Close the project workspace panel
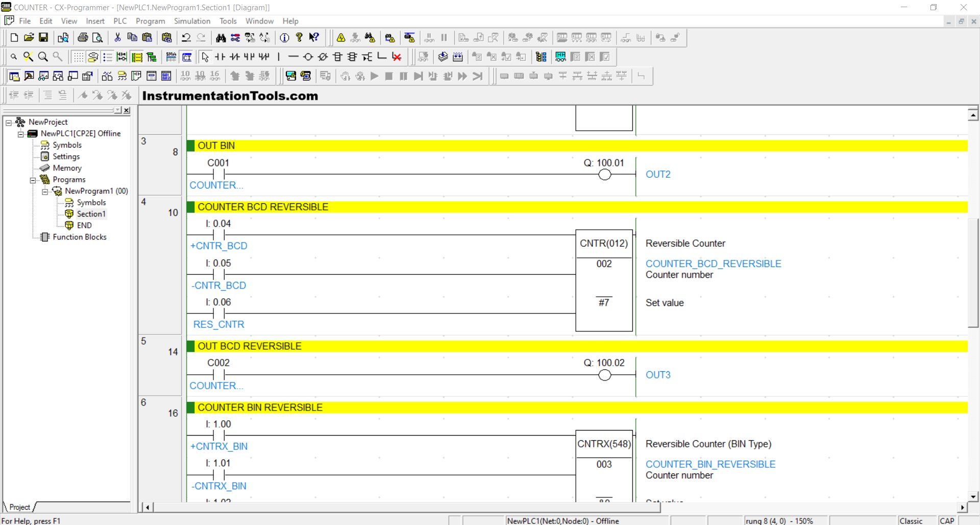Viewport: 980px width, 525px height. [x=127, y=110]
